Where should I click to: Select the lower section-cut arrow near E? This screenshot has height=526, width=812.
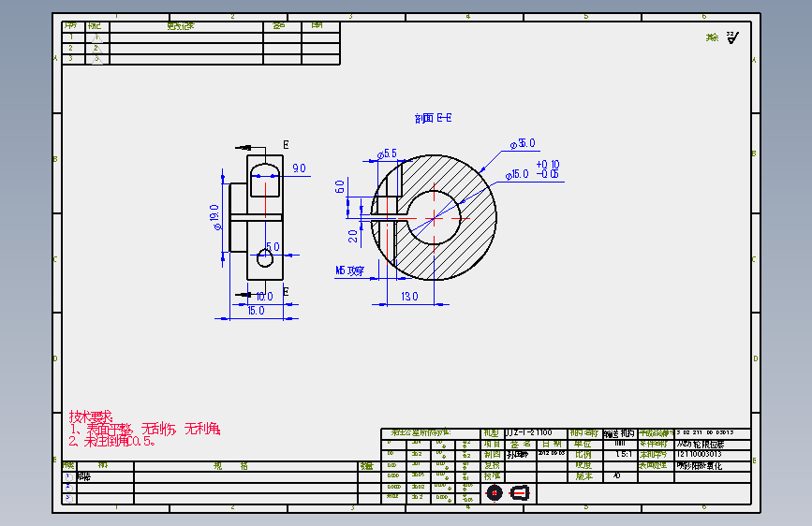[x=244, y=295]
